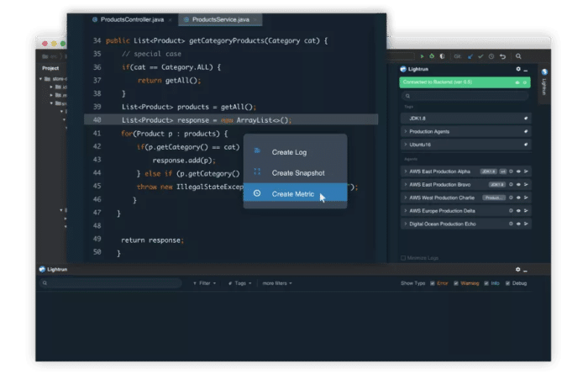Click the circular icon at green bar's end
Viewport: 588px width, 390px height.
[525, 82]
